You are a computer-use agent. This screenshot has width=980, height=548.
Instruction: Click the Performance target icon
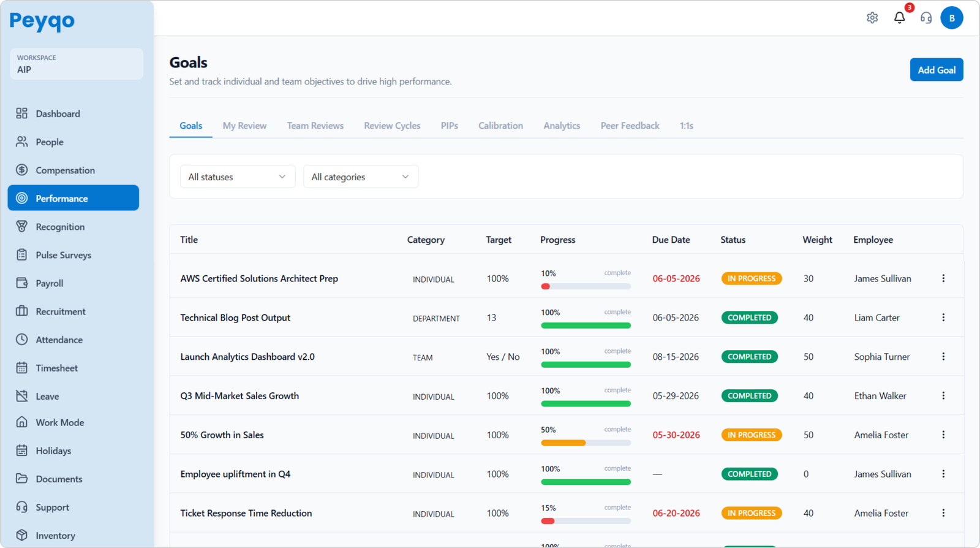point(22,198)
